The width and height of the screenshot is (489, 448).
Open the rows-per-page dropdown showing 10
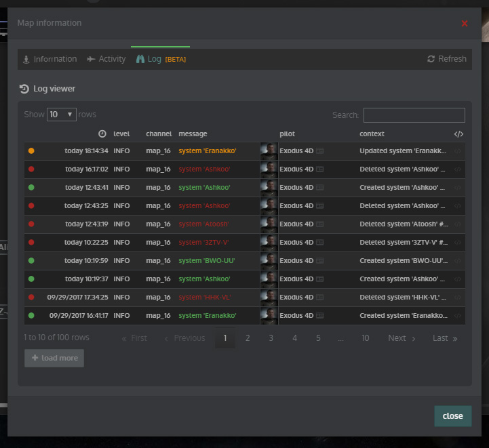(x=61, y=115)
